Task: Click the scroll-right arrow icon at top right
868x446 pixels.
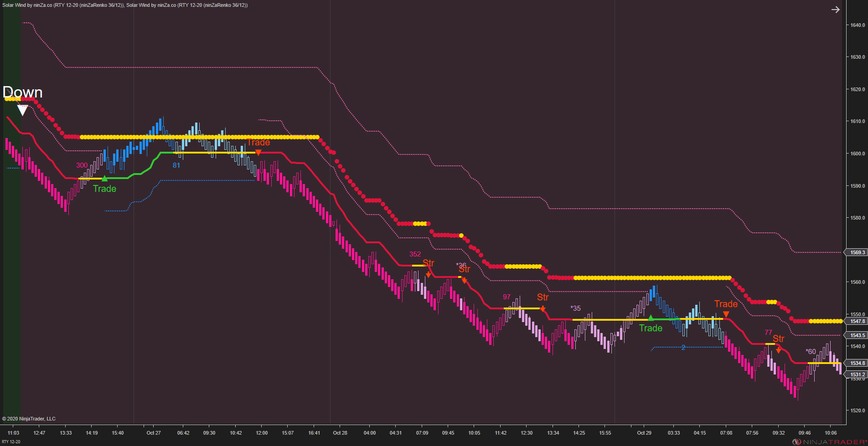Action: point(835,10)
